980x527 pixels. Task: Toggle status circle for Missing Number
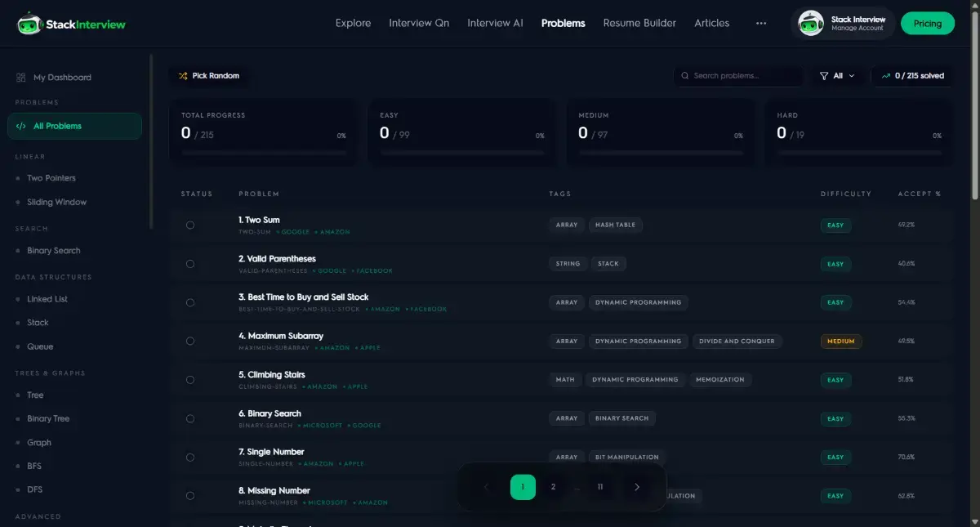[x=190, y=496]
